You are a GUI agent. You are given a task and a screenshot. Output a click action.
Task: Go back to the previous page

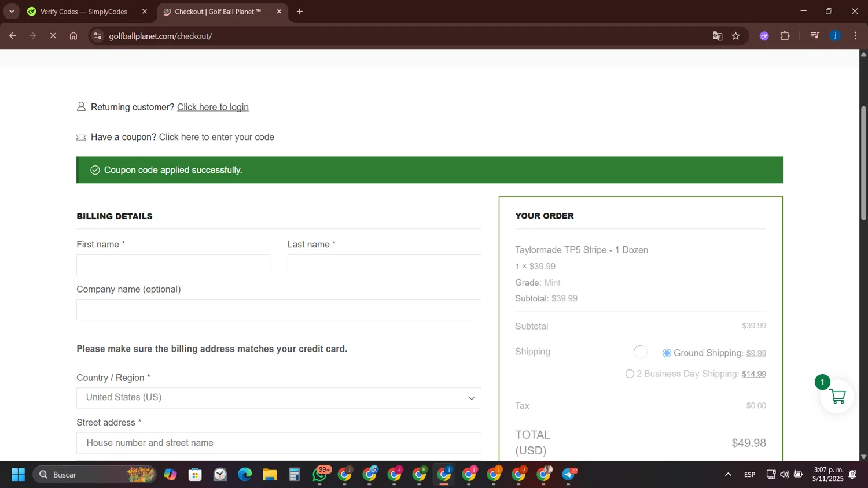pos(12,36)
